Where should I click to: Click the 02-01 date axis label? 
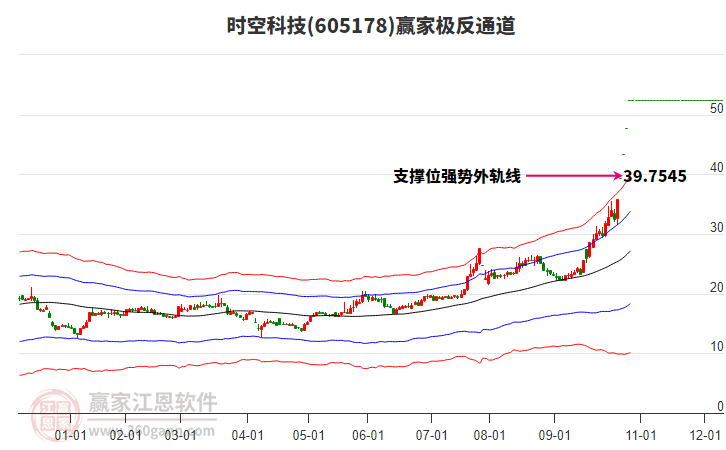(125, 435)
